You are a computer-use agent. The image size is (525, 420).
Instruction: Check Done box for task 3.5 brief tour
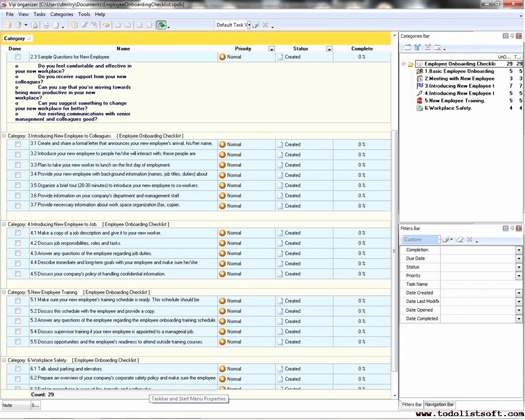pos(17,185)
